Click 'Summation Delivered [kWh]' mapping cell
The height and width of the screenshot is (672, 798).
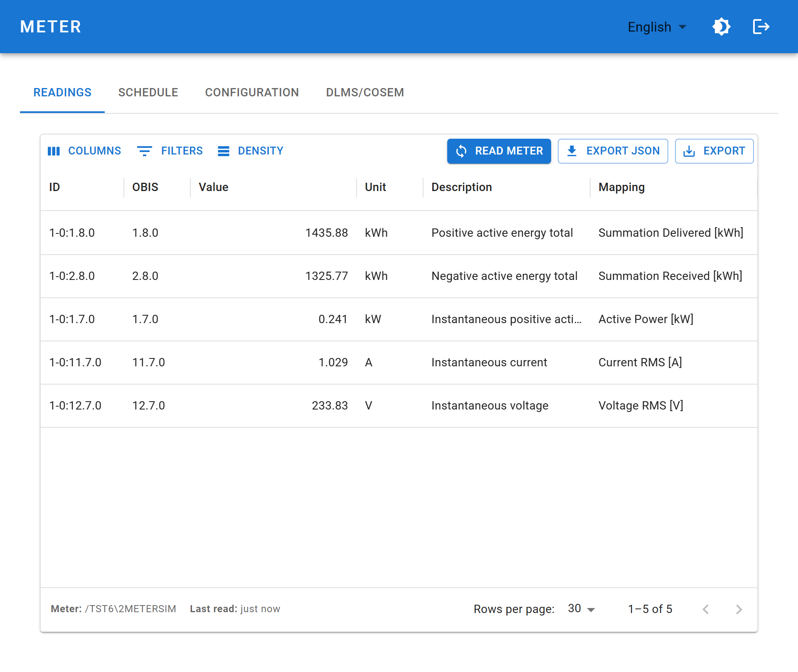671,233
